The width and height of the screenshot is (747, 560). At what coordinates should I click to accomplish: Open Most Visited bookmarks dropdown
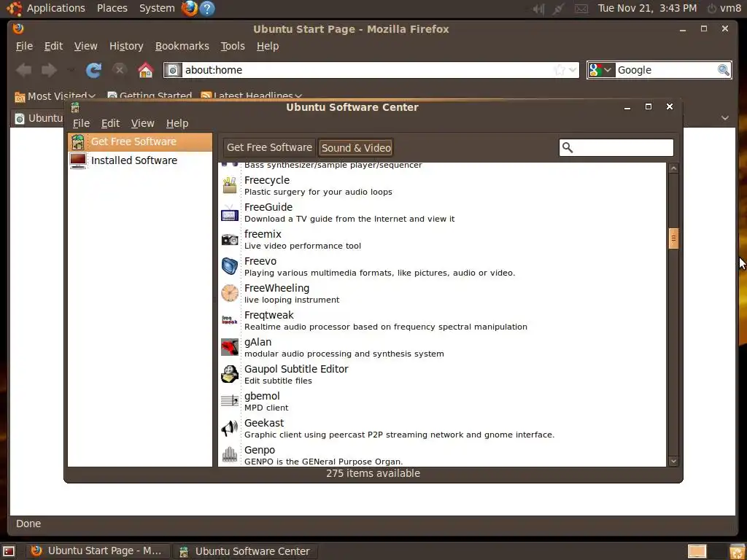point(55,96)
